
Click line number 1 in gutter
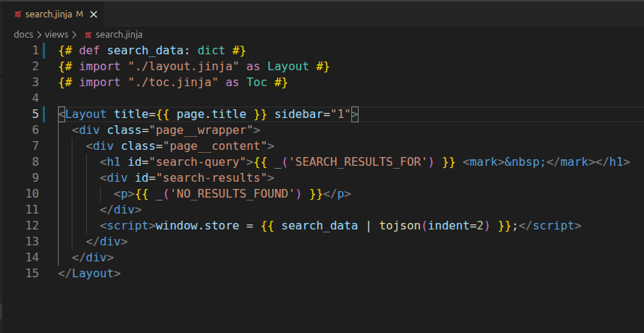(35, 51)
